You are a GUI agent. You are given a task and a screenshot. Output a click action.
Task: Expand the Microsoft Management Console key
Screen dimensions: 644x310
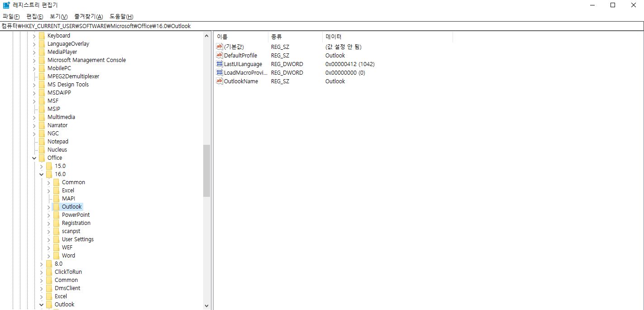click(34, 60)
